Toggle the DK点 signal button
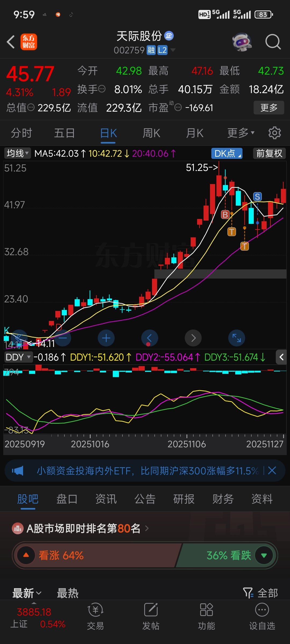 (227, 153)
